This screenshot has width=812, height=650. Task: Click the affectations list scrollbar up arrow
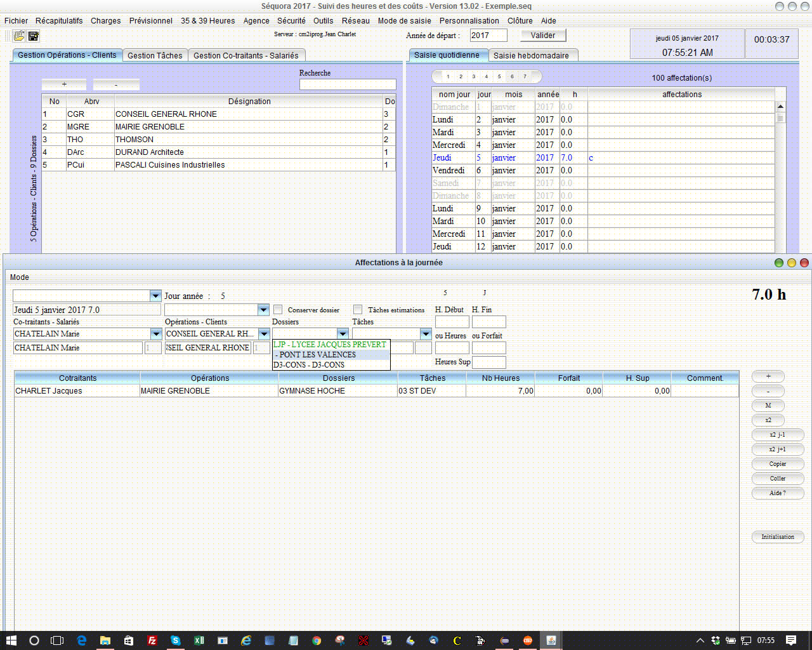pyautogui.click(x=780, y=107)
